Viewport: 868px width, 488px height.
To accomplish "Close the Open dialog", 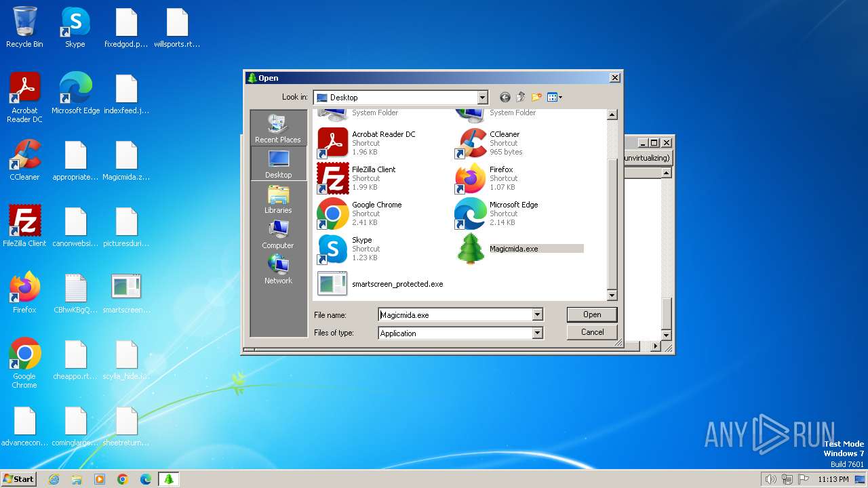I will coord(614,78).
